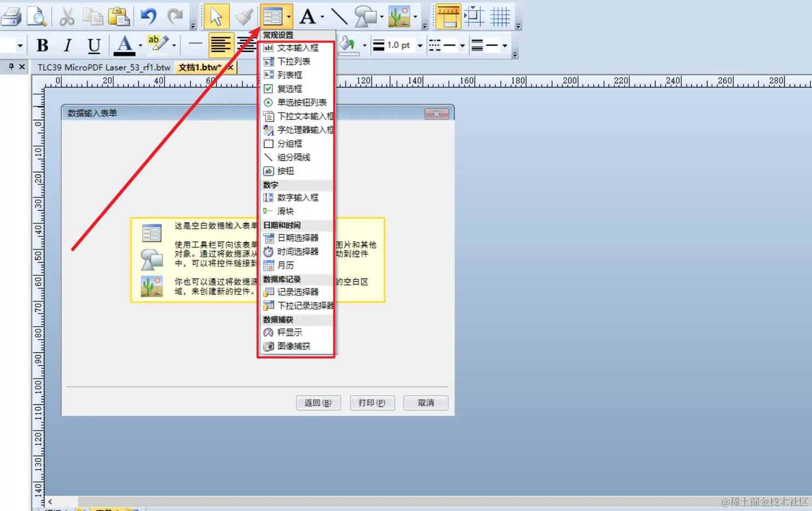The height and width of the screenshot is (511, 812).
Task: Apply the font color A swatch
Action: (x=124, y=45)
